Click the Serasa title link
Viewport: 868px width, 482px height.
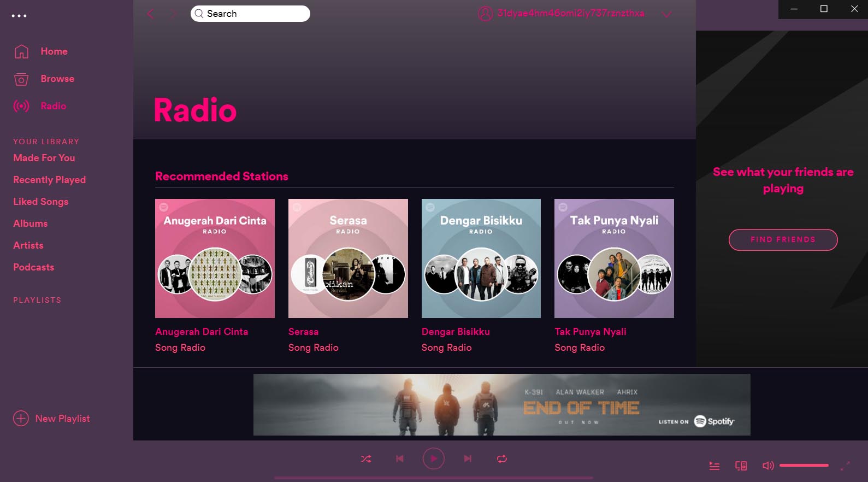pos(304,332)
